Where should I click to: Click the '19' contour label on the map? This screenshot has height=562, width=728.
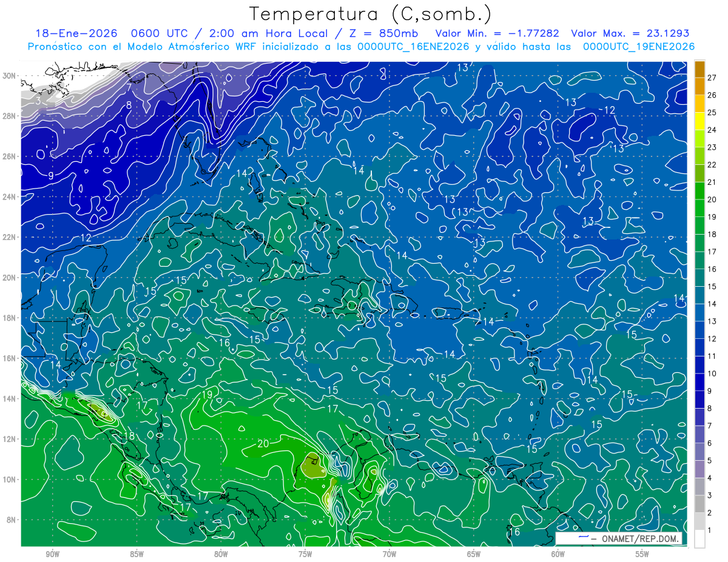point(207,395)
